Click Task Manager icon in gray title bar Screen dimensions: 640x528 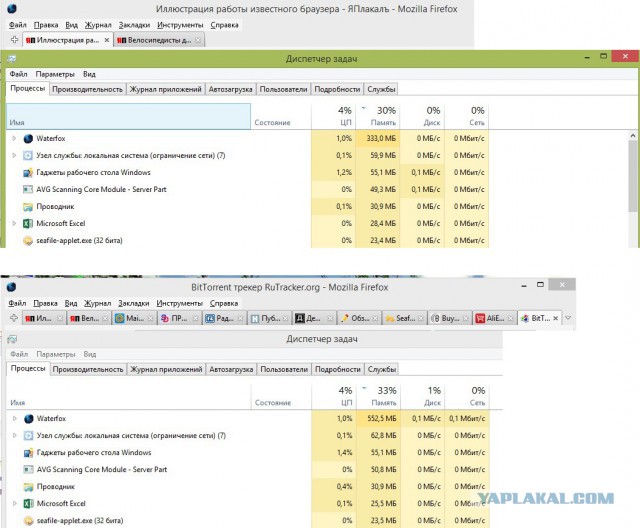tap(12, 339)
